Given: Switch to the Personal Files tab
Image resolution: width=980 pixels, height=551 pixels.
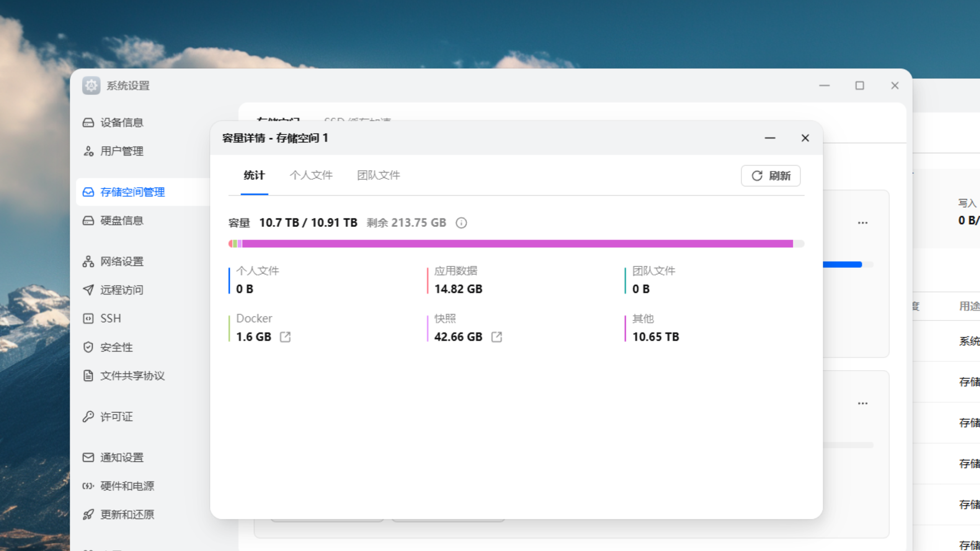Looking at the screenshot, I should [311, 175].
